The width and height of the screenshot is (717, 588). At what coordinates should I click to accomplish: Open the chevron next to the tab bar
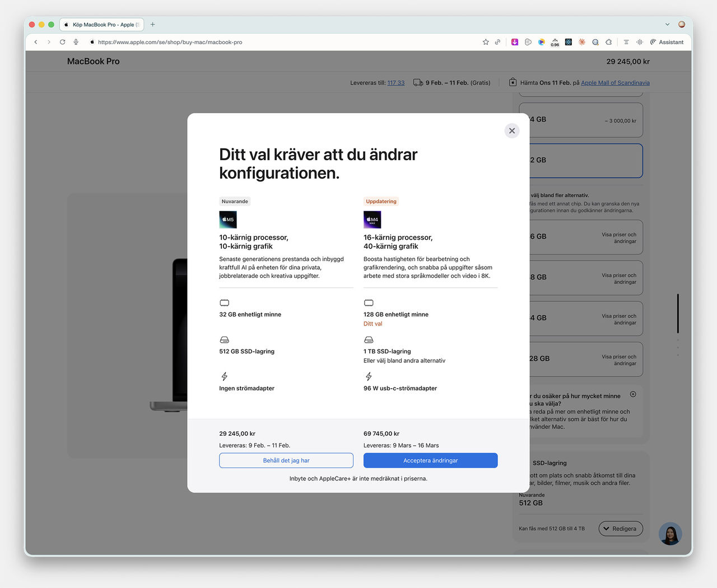point(667,24)
